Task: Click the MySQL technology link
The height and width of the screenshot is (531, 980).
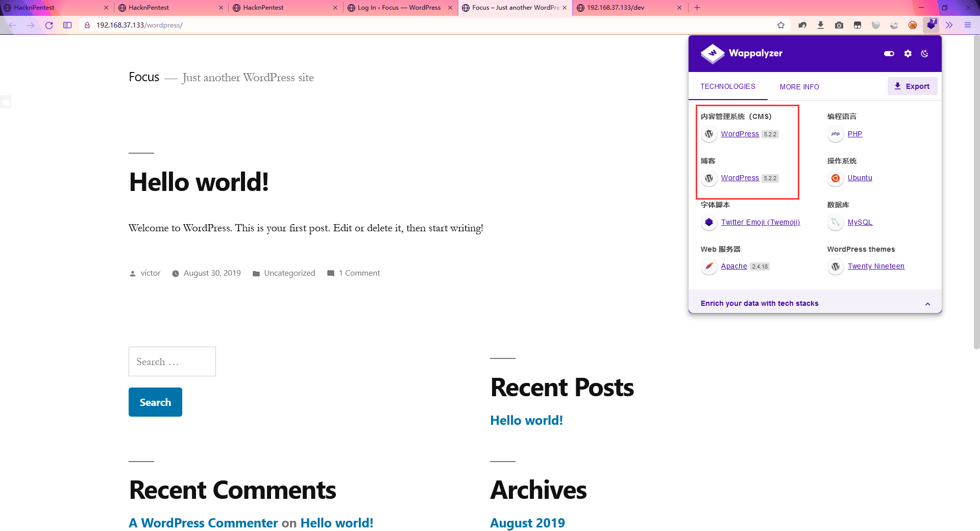Action: (860, 222)
